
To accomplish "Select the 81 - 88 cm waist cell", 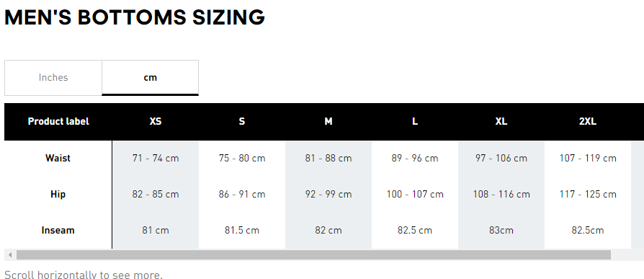I will [x=328, y=158].
